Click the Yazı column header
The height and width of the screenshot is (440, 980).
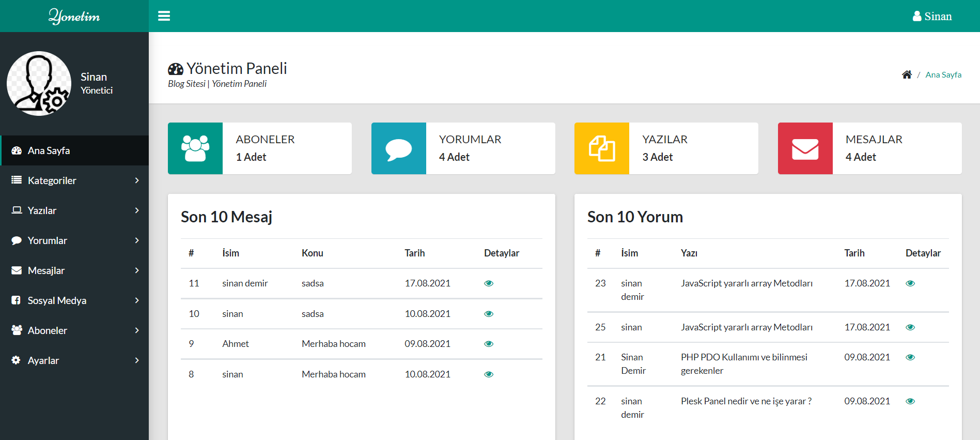coord(689,253)
